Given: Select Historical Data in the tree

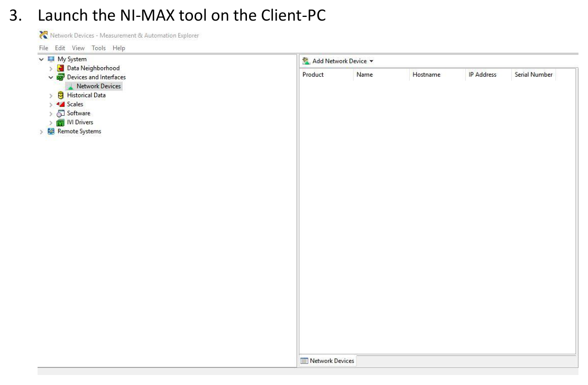Looking at the screenshot, I should 86,95.
